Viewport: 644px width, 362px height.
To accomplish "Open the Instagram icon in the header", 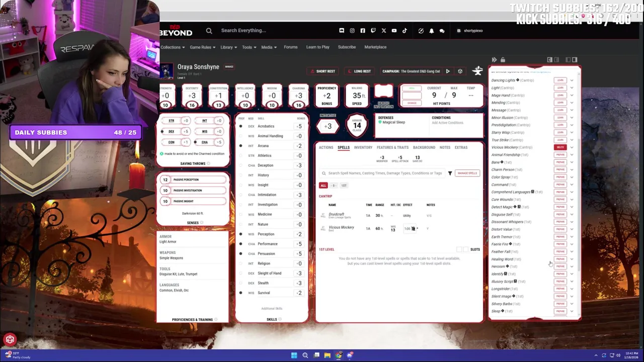I will [352, 31].
